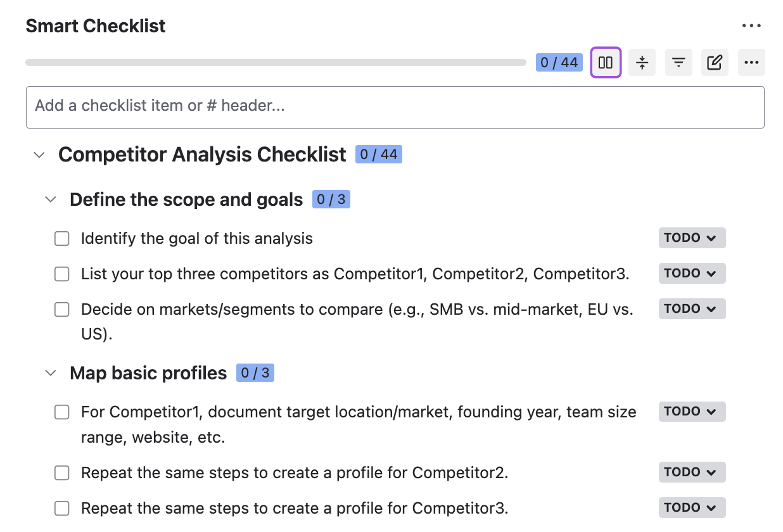Check the 'List your top three competitors' item
783x532 pixels.
(61, 274)
